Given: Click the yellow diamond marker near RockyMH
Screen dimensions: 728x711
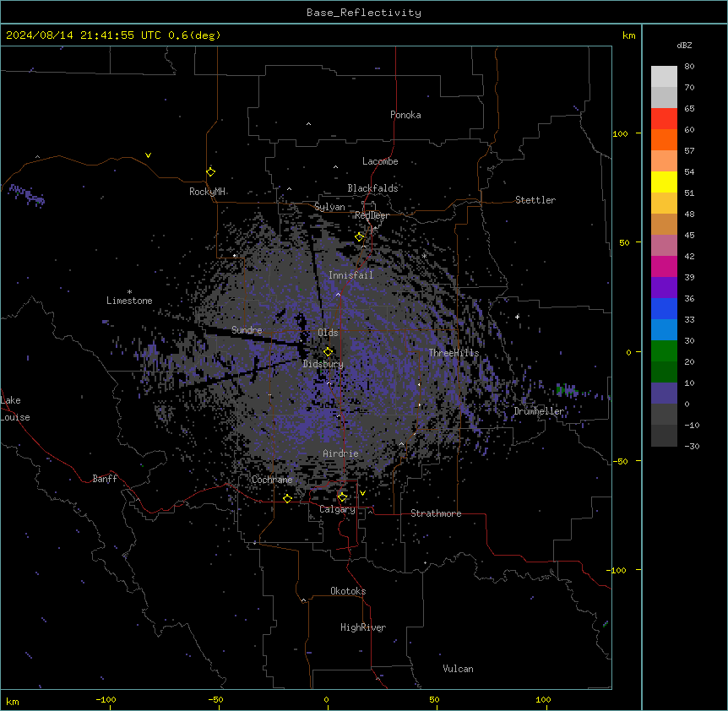Looking at the screenshot, I should pyautogui.click(x=211, y=171).
